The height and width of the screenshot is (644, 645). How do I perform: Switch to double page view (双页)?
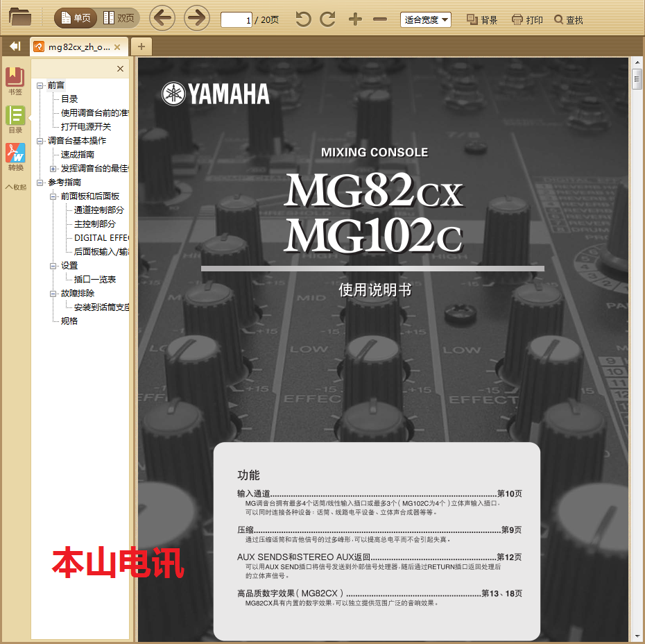[x=119, y=18]
